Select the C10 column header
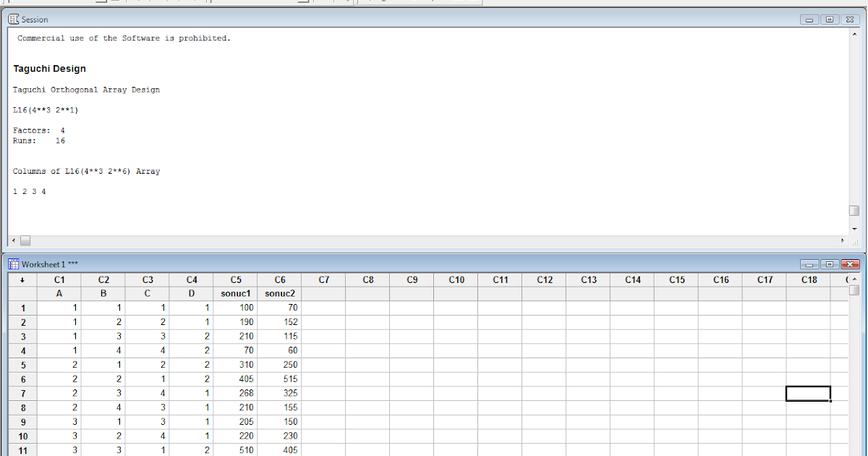 [x=456, y=279]
